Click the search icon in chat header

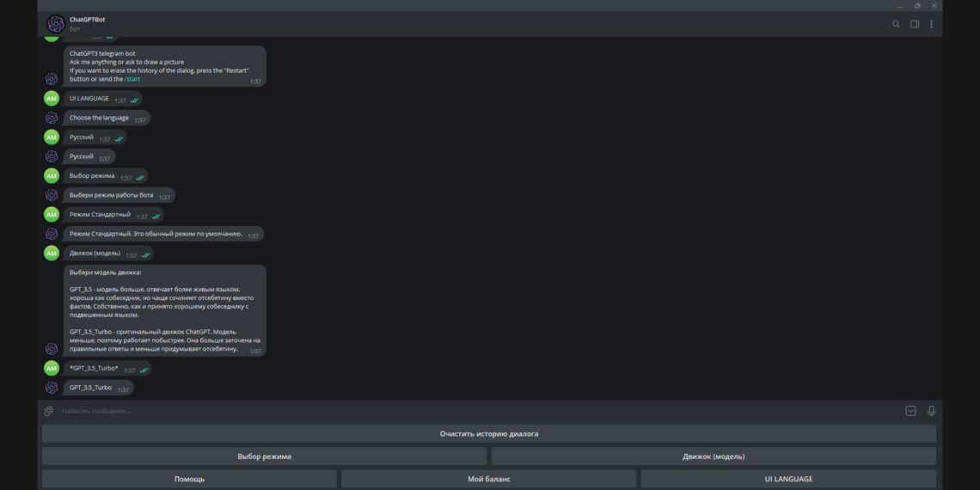[896, 24]
